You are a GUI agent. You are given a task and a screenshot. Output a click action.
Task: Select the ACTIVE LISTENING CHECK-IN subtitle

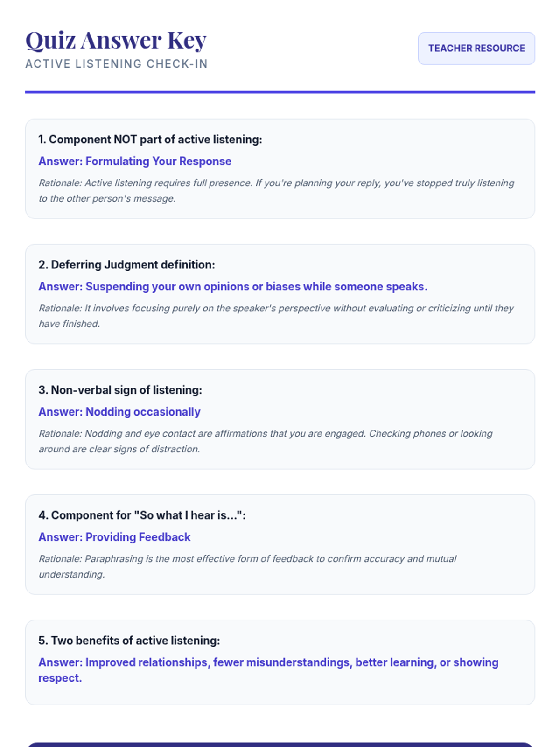coord(116,64)
